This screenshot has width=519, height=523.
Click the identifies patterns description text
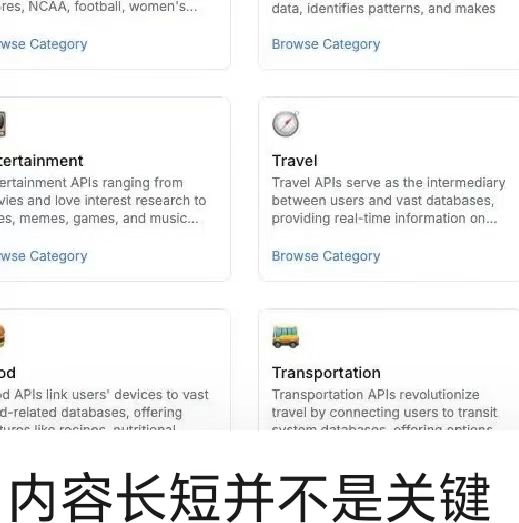tap(384, 8)
